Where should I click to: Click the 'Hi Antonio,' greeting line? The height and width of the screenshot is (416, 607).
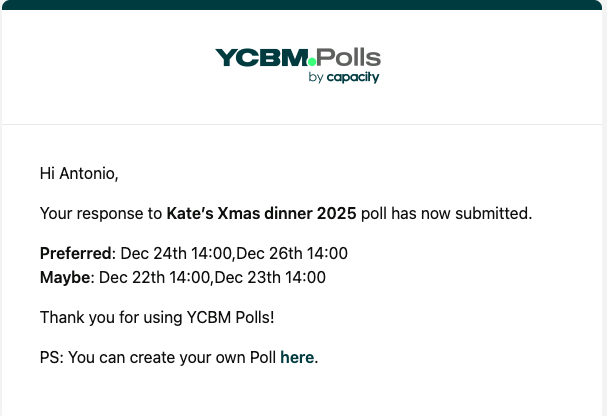[79, 173]
